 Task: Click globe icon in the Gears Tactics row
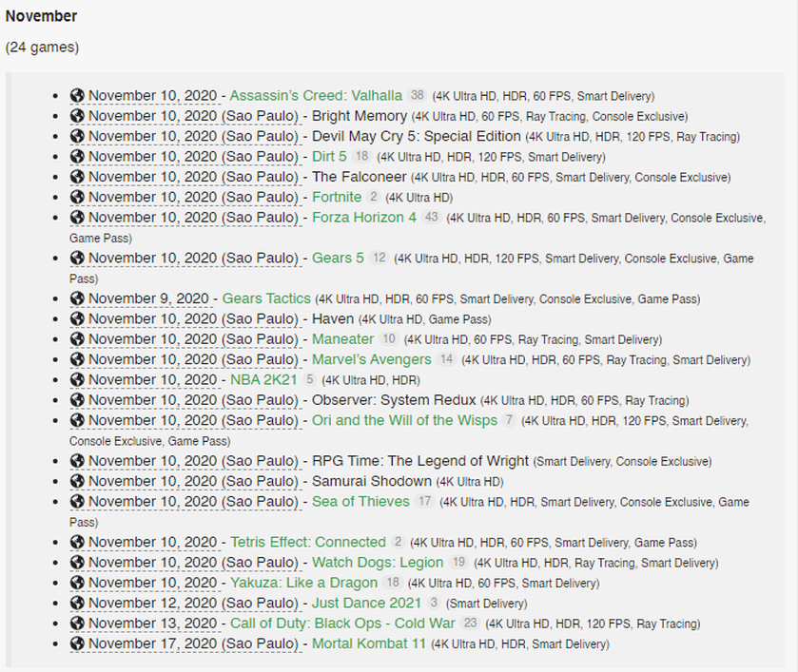click(x=77, y=298)
